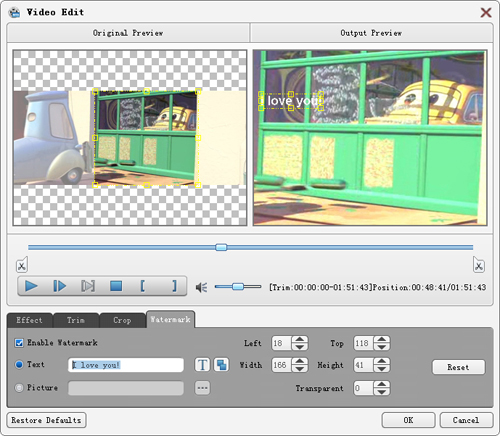Select the Text watermark radio button

[x=19, y=365]
